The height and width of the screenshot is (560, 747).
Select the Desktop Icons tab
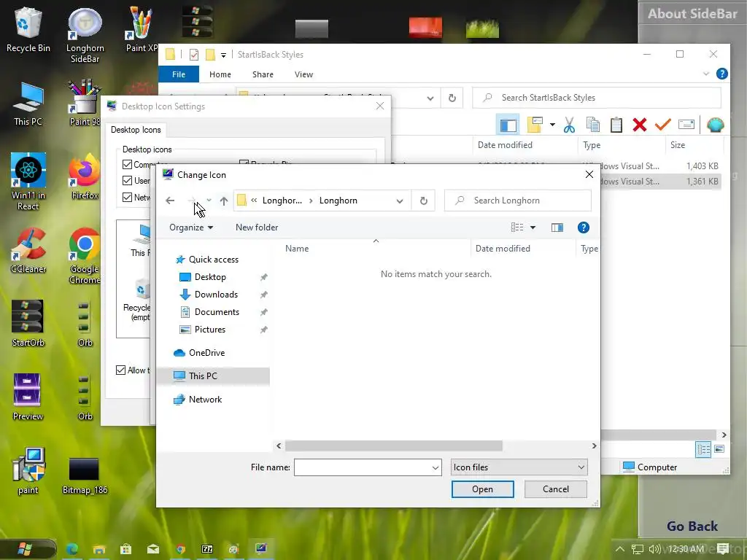click(x=136, y=130)
